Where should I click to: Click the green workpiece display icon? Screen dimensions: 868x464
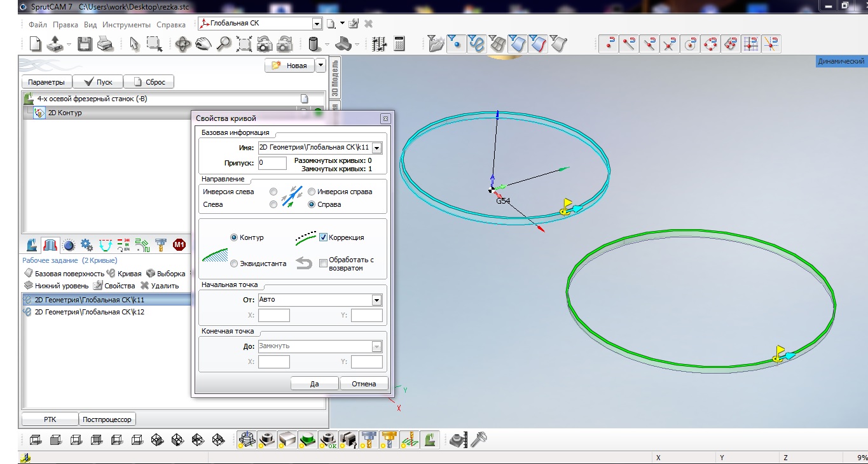click(308, 439)
